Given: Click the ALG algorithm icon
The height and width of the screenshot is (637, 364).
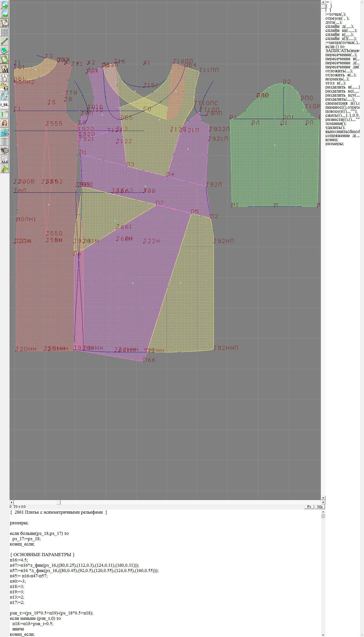Looking at the screenshot, I should pos(5,160).
